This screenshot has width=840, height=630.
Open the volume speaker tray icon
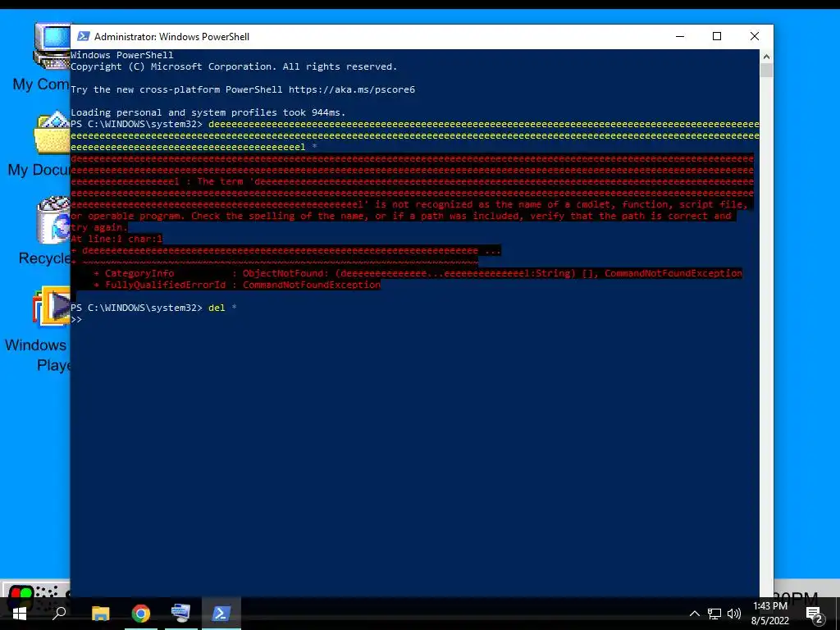734,614
